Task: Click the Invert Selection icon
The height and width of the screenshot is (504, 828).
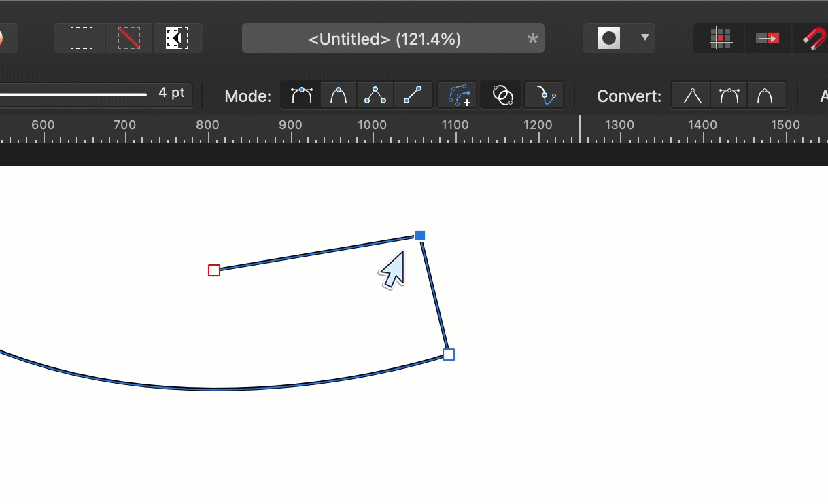Action: pyautogui.click(x=177, y=39)
